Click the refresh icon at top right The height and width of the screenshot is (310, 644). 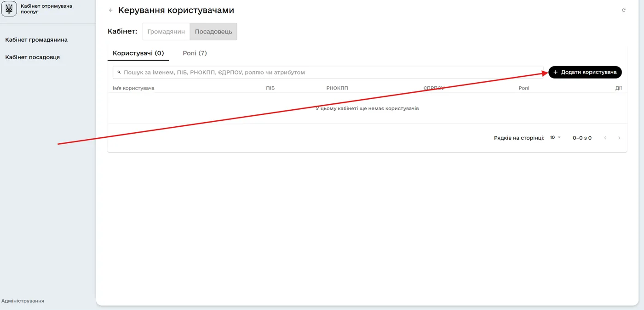click(624, 10)
